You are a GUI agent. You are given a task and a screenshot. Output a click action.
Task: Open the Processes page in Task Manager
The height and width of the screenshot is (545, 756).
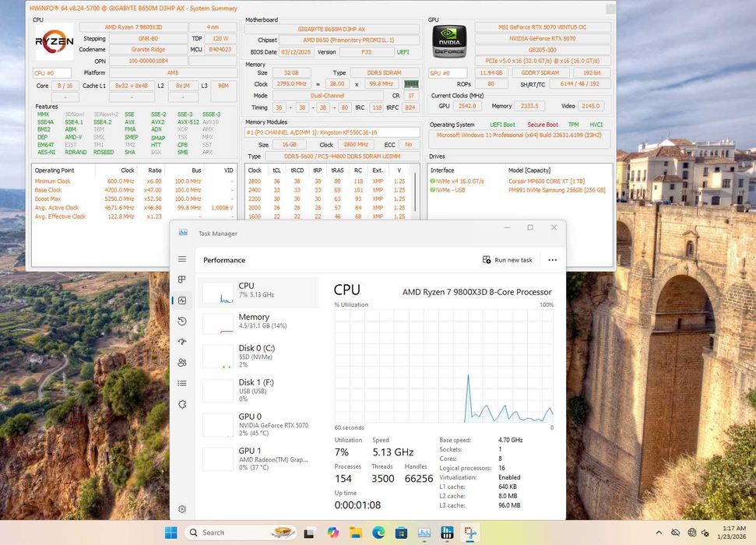click(x=182, y=280)
